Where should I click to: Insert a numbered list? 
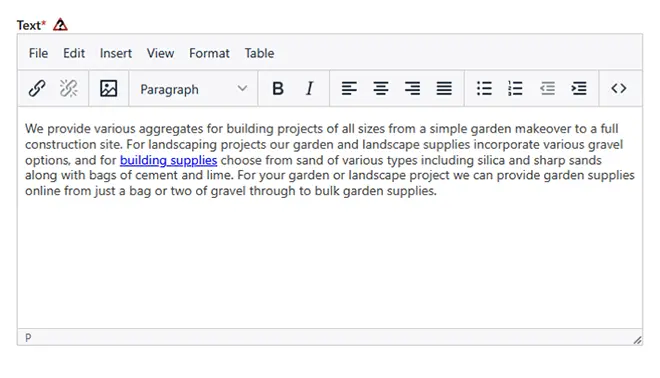point(516,89)
